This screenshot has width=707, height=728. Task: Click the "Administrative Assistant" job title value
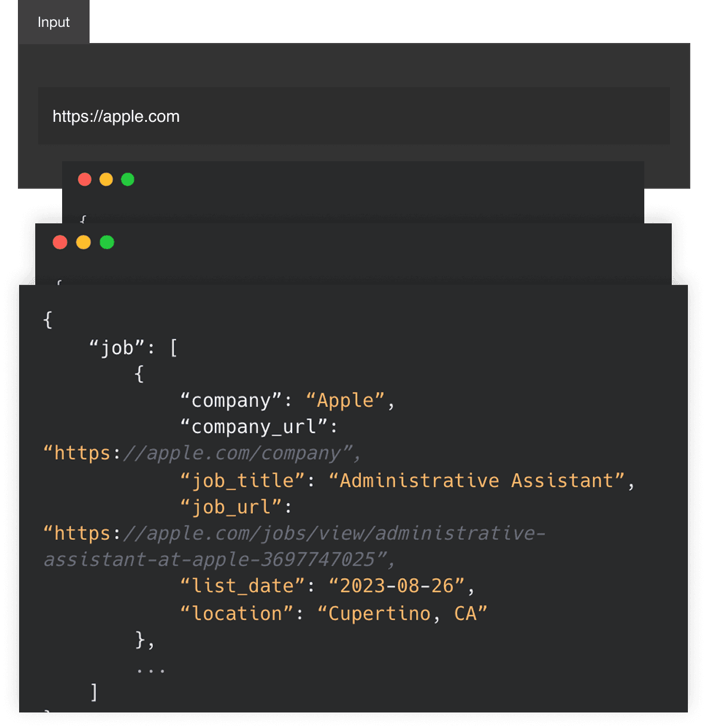tap(476, 480)
